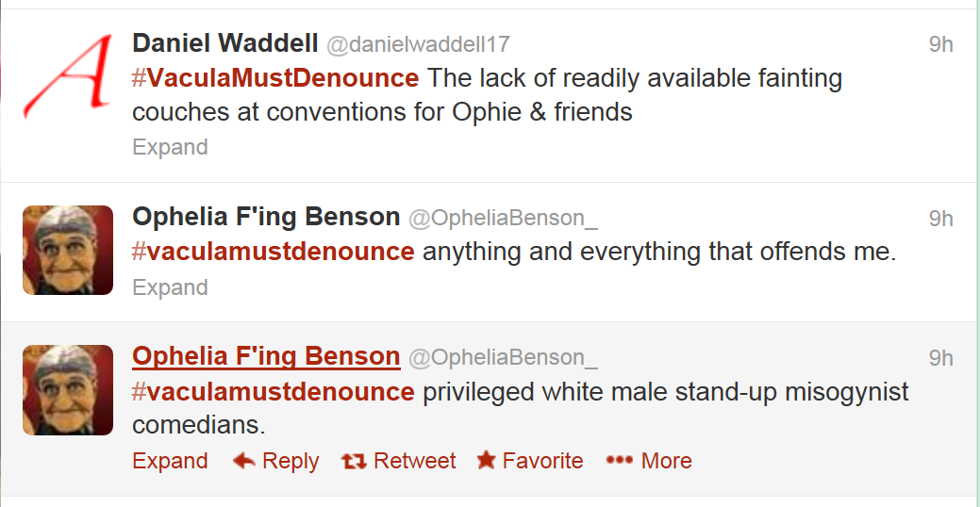The height and width of the screenshot is (507, 980).
Task: Click the 9h timestamp on Daniel's tweet
Action: point(940,44)
